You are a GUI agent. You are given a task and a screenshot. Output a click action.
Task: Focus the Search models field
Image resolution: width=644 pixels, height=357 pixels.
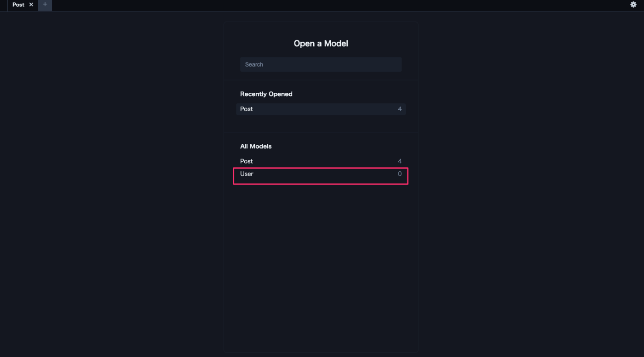pyautogui.click(x=321, y=64)
